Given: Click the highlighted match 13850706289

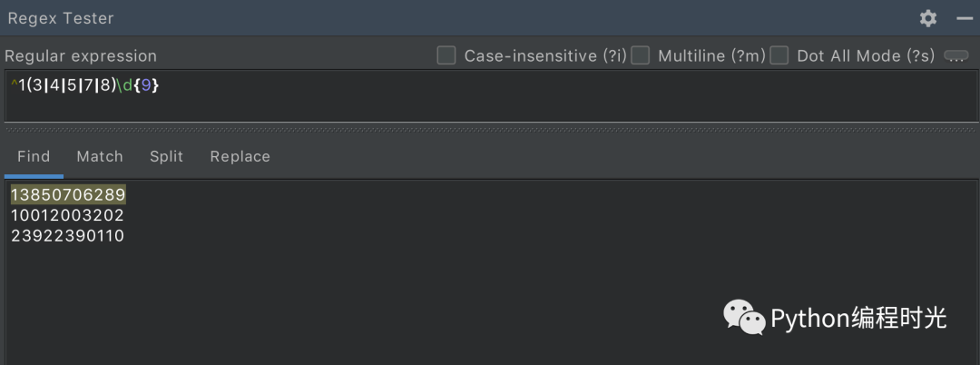Looking at the screenshot, I should pyautogui.click(x=68, y=195).
